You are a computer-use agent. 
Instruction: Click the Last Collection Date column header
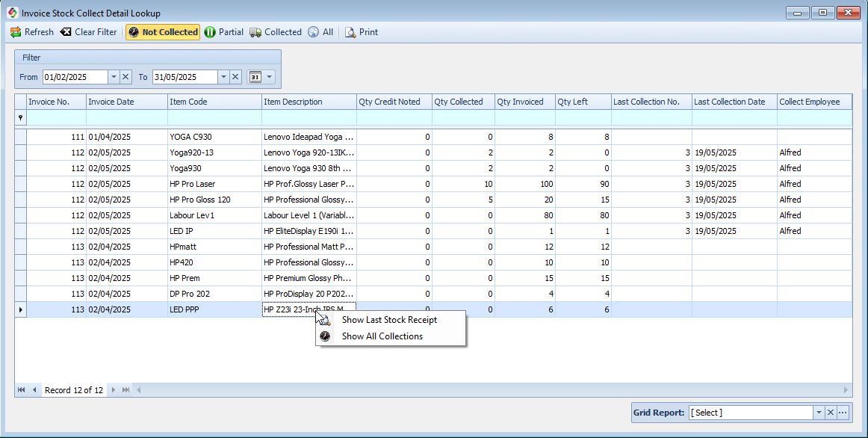pos(734,102)
